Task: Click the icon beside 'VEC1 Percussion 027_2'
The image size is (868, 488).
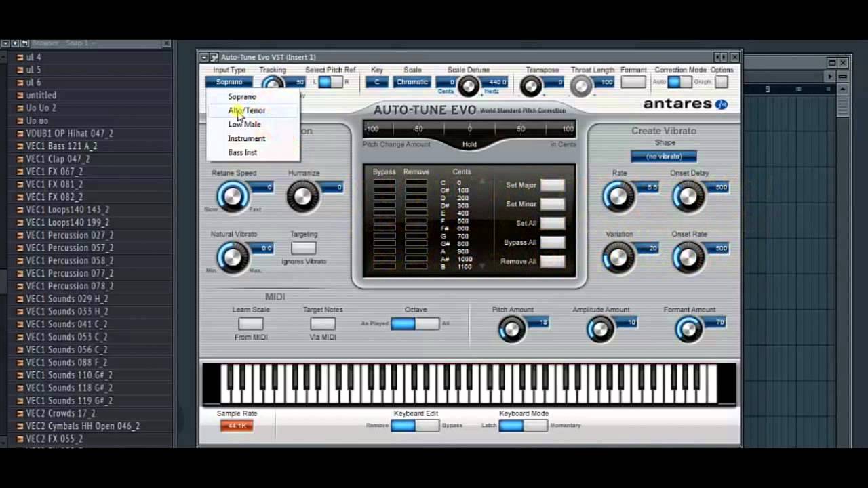Action: (x=20, y=235)
